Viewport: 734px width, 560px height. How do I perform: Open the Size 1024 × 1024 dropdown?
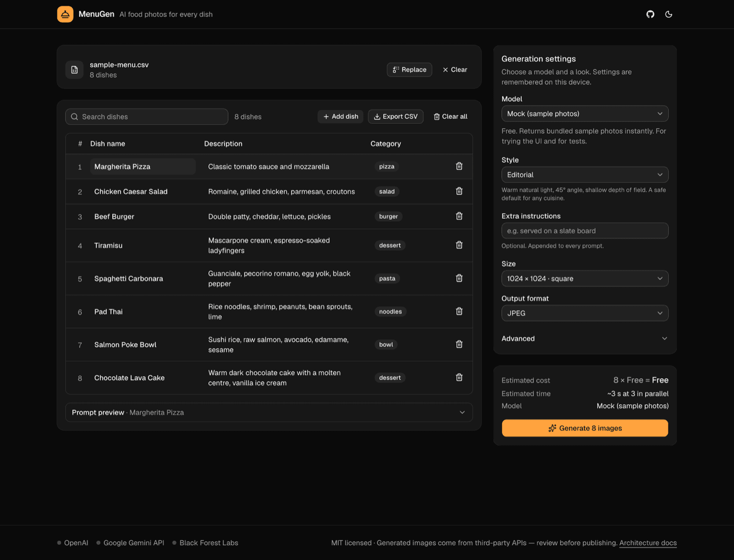pos(585,278)
